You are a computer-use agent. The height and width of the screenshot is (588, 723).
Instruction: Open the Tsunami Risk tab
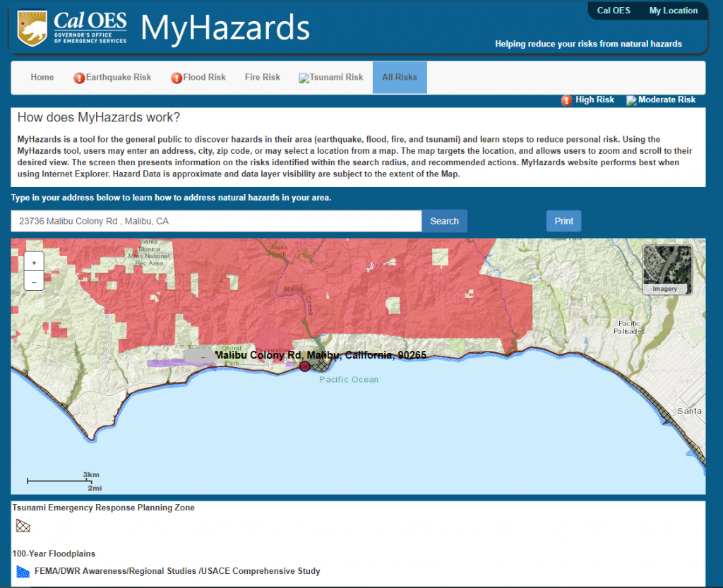(x=331, y=78)
